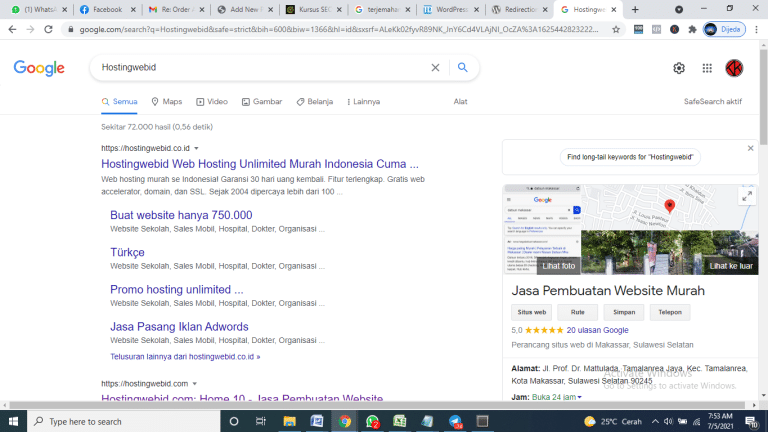Click Telepon button
The image size is (768, 432).
[670, 312]
